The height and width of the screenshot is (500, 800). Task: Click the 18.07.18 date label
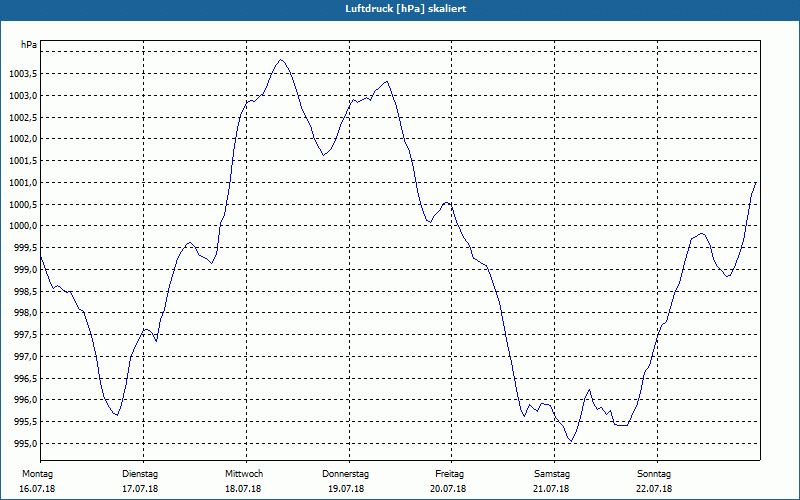coord(243,489)
